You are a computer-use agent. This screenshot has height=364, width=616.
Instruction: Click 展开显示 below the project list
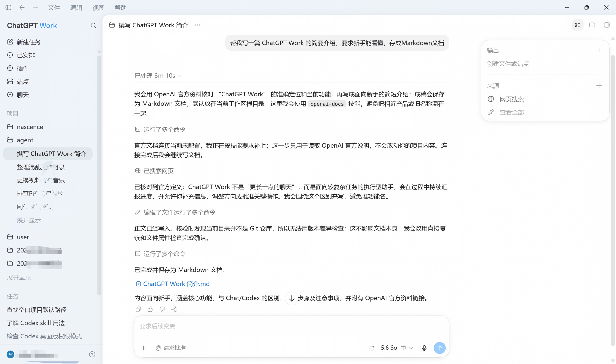point(19,277)
